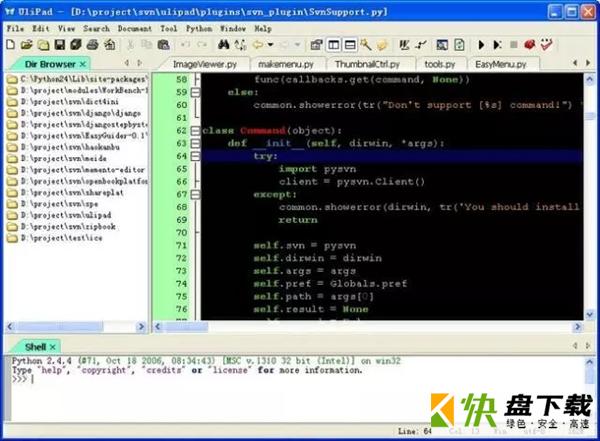Run the script with play icon
Viewport: 600px width, 441px height.
481,45
